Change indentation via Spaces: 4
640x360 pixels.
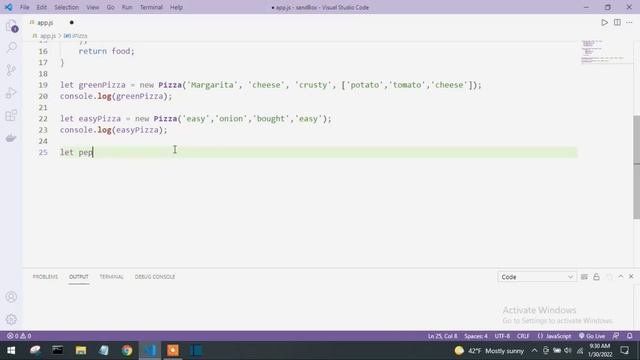(x=476, y=336)
